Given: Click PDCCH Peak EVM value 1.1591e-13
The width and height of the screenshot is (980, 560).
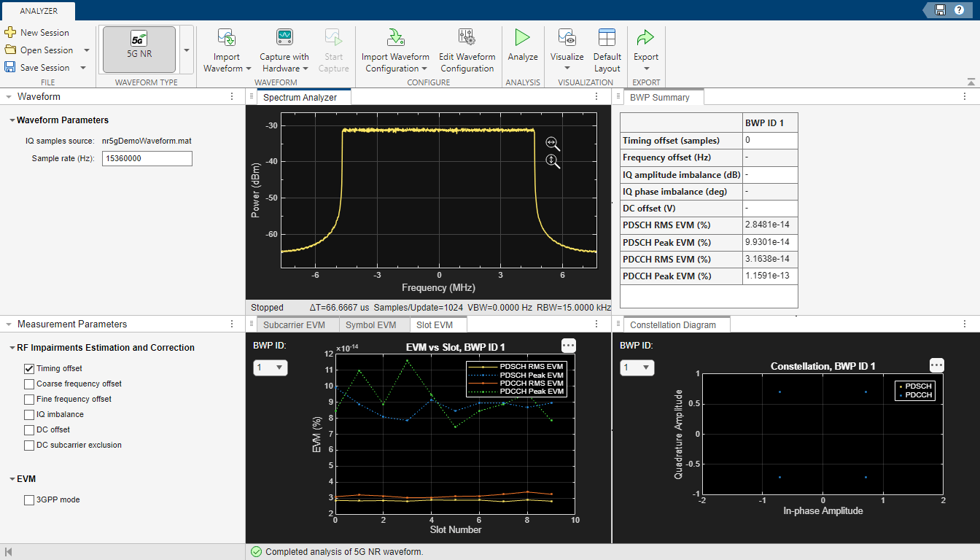Looking at the screenshot, I should point(770,276).
